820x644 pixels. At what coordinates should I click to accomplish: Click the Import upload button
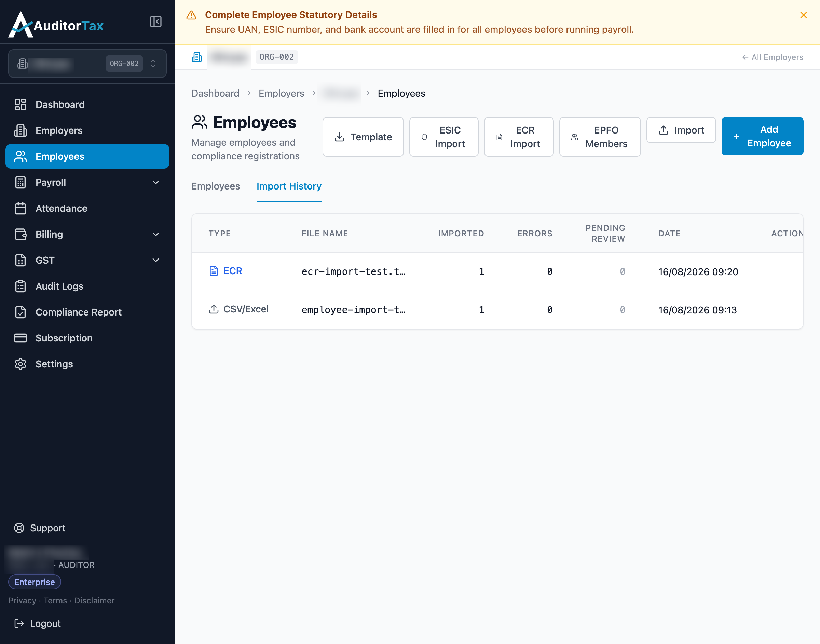point(681,130)
